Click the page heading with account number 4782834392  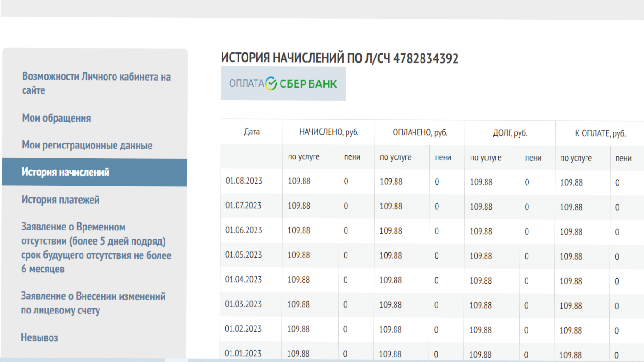339,58
